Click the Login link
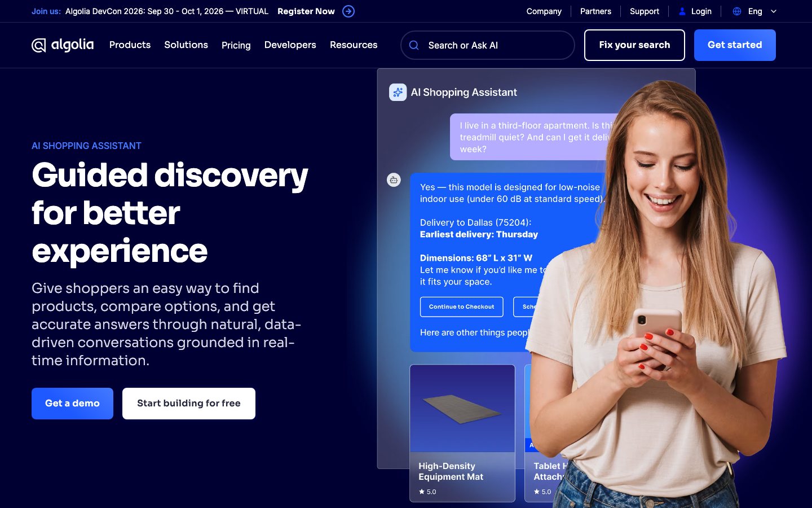The width and height of the screenshot is (812, 508). tap(701, 11)
